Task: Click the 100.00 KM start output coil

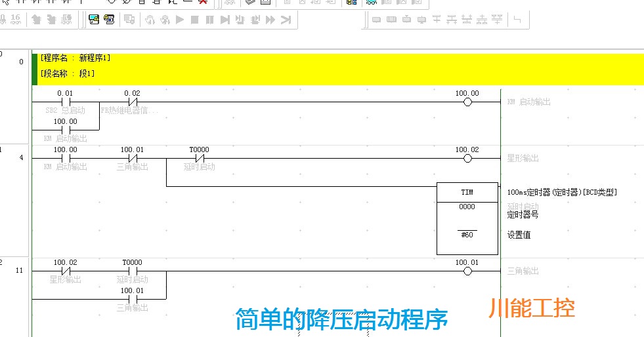Action: (x=467, y=102)
